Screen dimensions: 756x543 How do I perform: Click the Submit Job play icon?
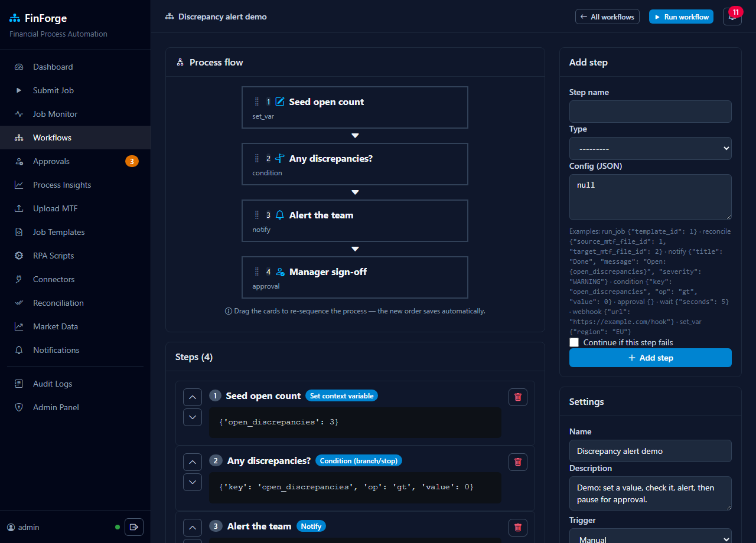[x=19, y=90]
